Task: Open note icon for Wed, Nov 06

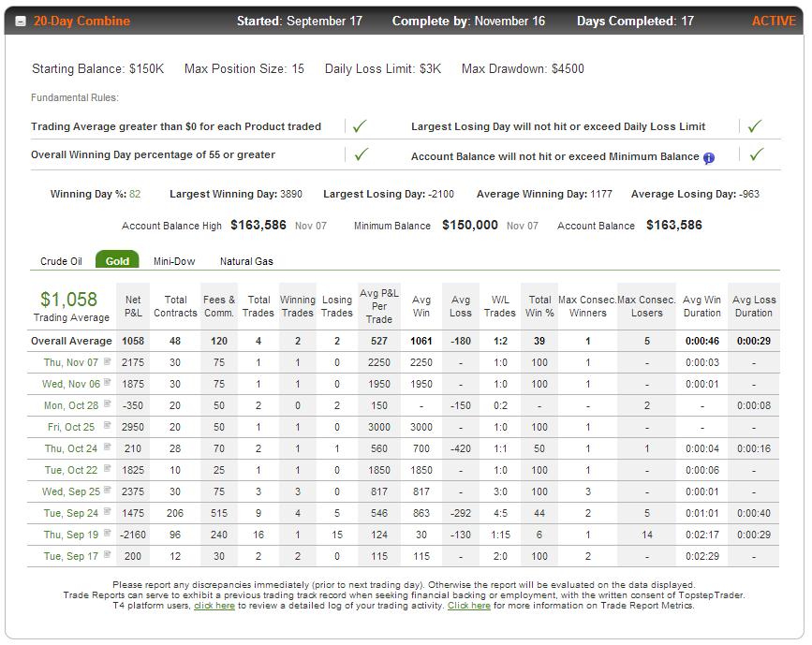Action: 107,383
